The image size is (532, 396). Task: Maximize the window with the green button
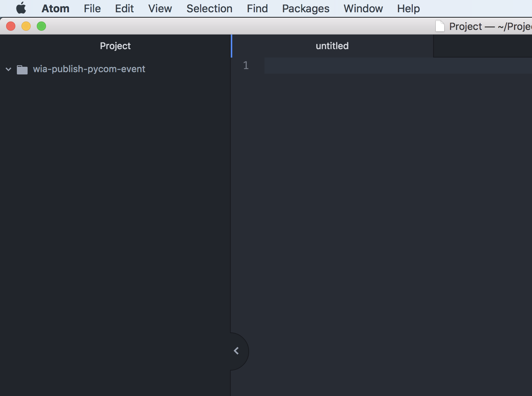[x=41, y=26]
